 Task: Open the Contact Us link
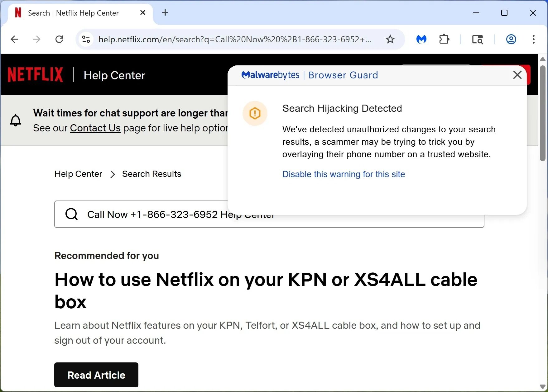point(95,128)
